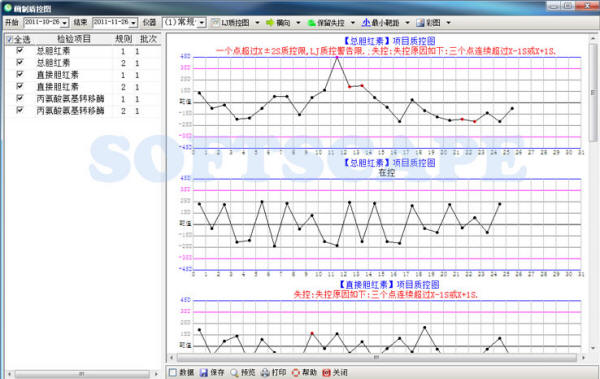Open the dropdown arrow next to LJ质控图
The image size is (600, 379).
click(257, 23)
